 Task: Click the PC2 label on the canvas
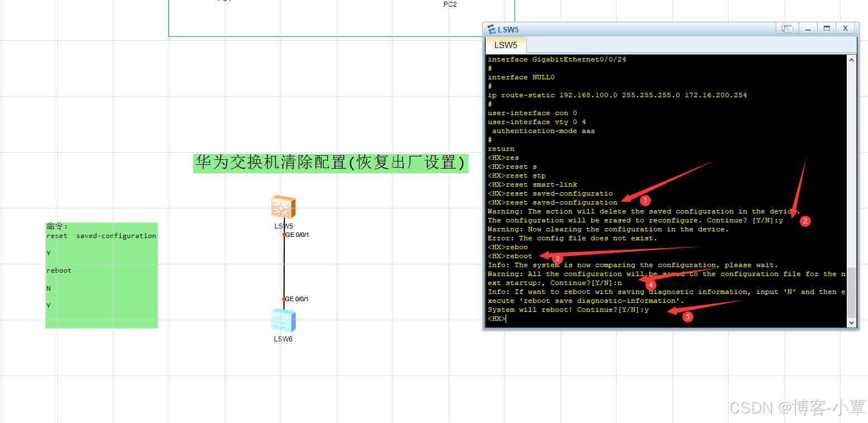pos(450,4)
